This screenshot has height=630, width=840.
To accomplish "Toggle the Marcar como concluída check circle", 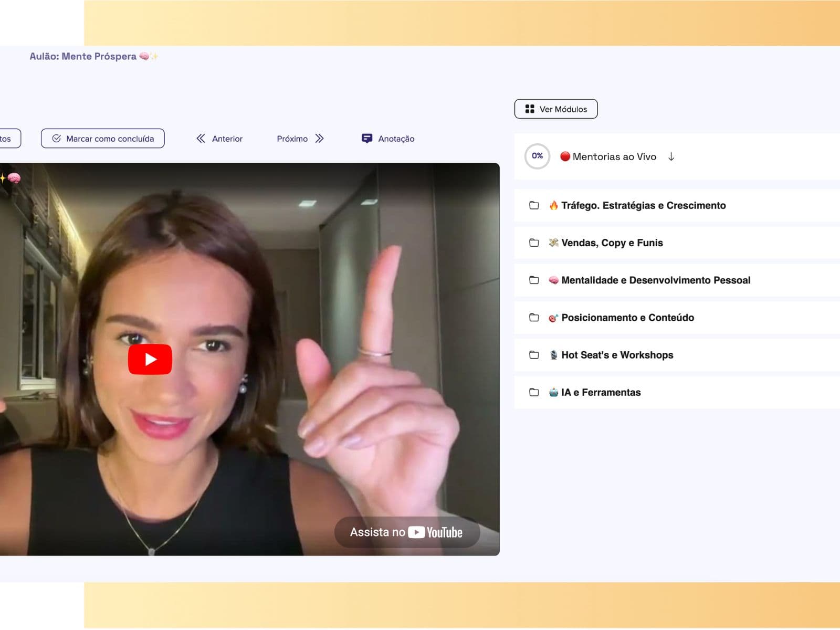I will click(x=57, y=139).
